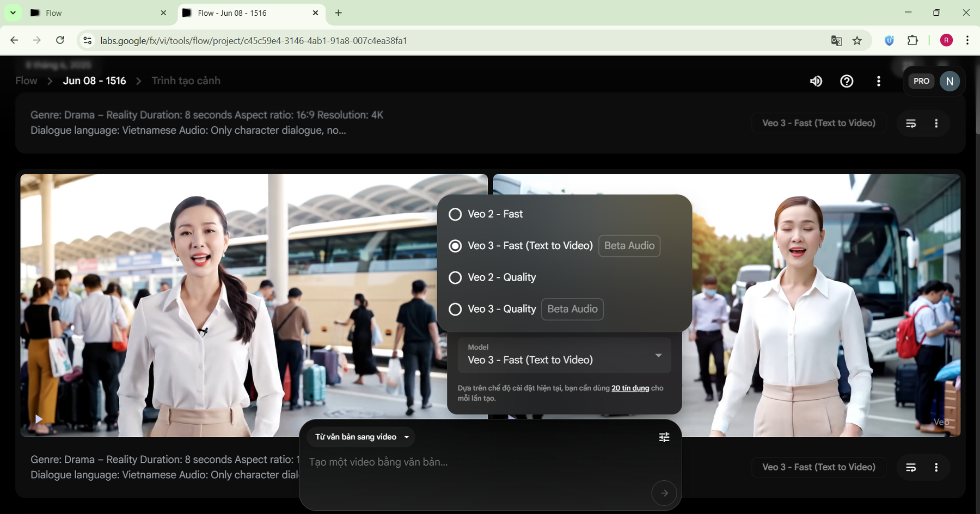The image size is (980, 514).
Task: Go to Flow in the breadcrumb
Action: [26, 81]
